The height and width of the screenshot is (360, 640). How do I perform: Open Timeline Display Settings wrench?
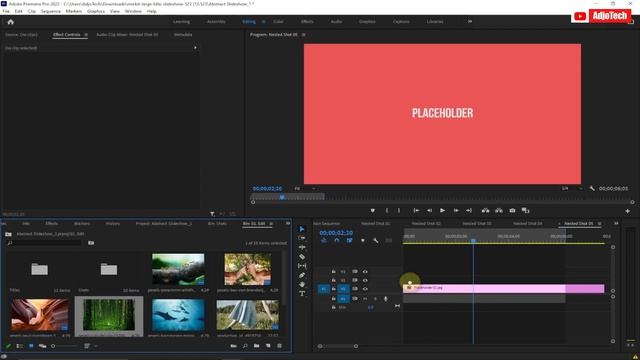tap(376, 241)
